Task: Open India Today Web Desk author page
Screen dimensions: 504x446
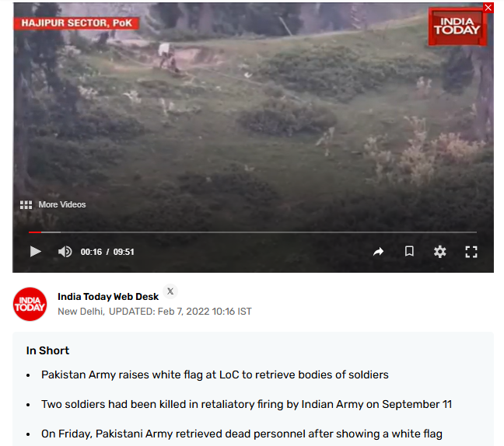Action: click(x=108, y=297)
